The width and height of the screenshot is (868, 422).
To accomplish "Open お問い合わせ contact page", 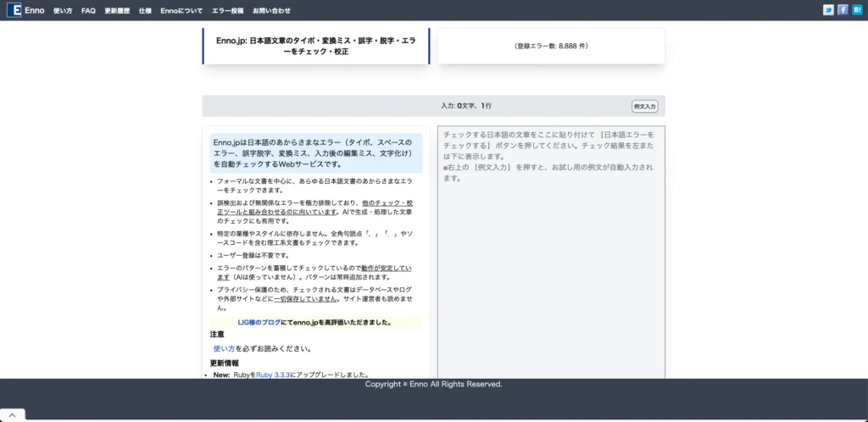I will coord(271,11).
